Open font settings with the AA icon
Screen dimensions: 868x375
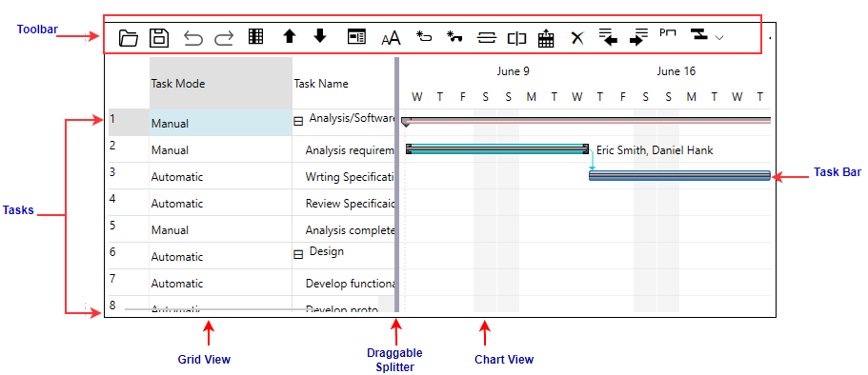pyautogui.click(x=391, y=38)
